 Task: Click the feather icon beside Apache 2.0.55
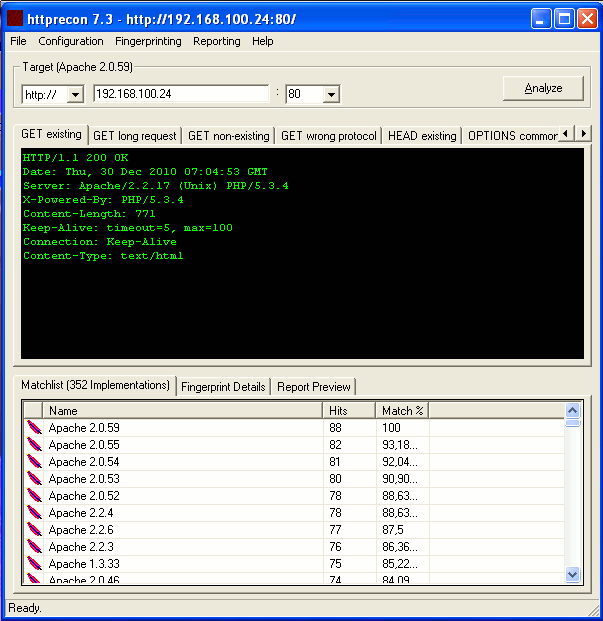33,445
